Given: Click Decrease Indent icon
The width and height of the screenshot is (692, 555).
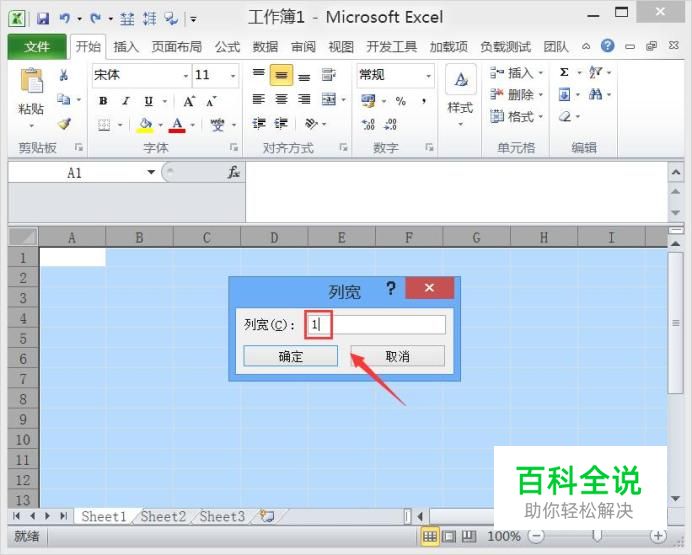Looking at the screenshot, I should tap(259, 124).
